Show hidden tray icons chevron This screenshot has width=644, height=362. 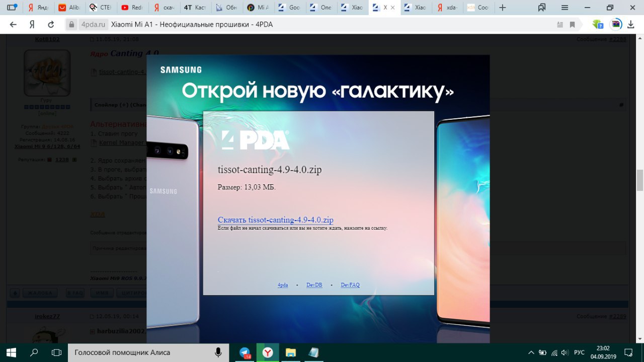click(531, 352)
